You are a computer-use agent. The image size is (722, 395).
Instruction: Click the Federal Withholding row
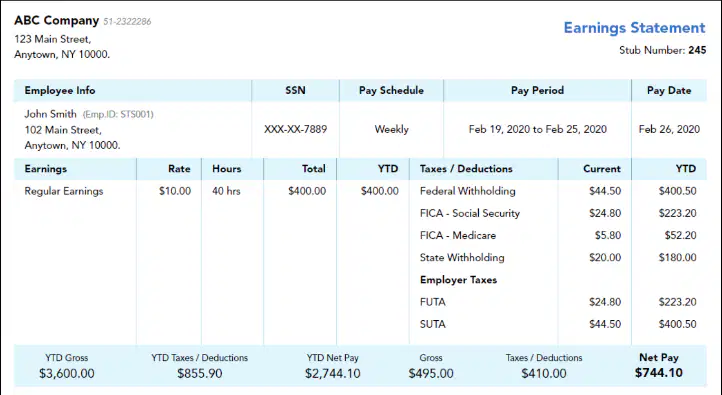click(558, 191)
